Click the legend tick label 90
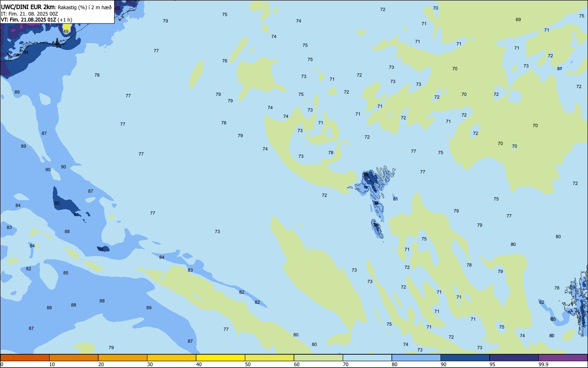 tap(443, 364)
